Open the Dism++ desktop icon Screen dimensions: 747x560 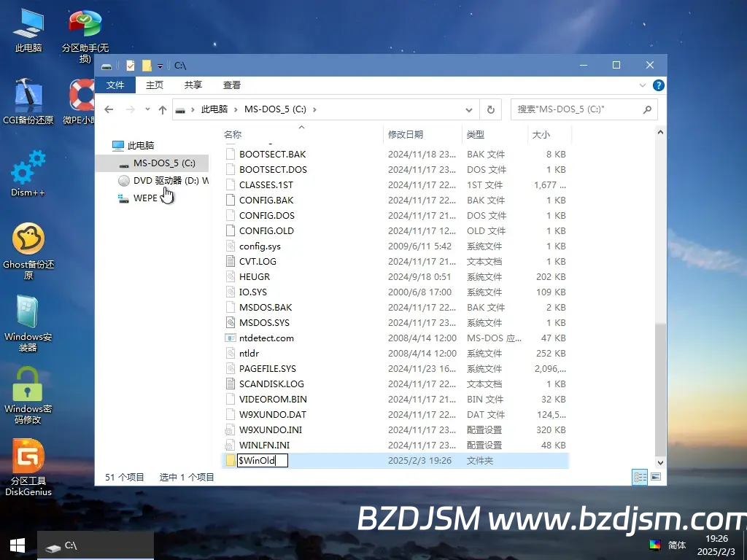coord(28,174)
